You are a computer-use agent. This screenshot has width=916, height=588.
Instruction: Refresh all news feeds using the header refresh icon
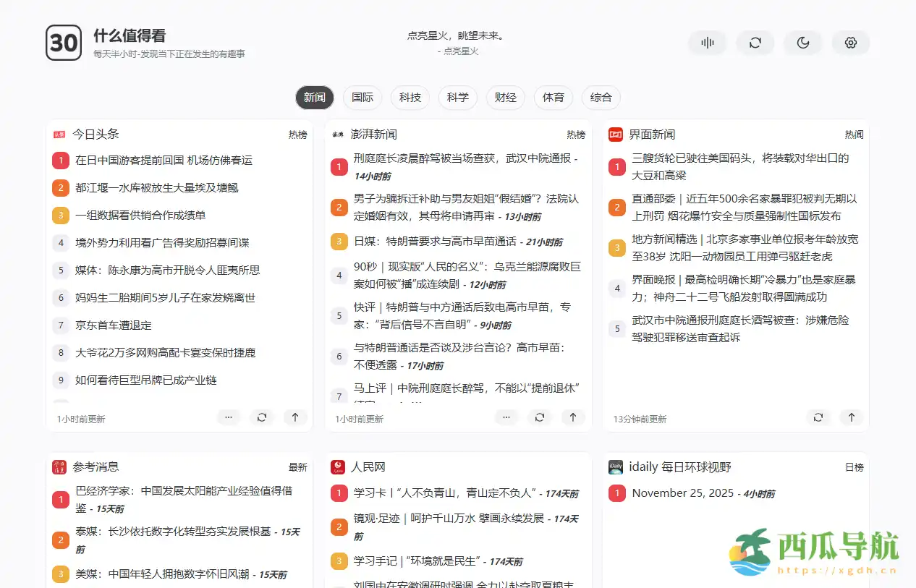click(755, 43)
